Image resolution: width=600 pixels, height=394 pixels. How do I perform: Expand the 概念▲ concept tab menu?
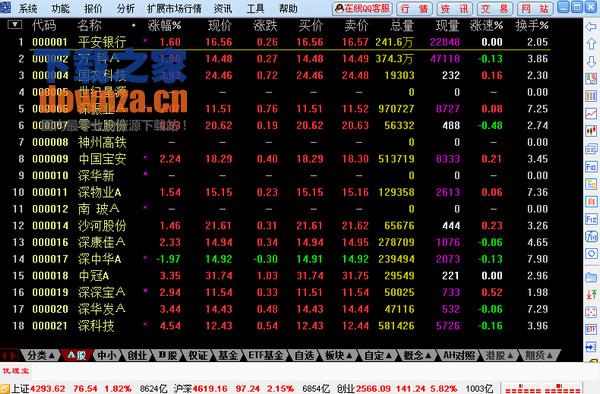click(x=417, y=355)
